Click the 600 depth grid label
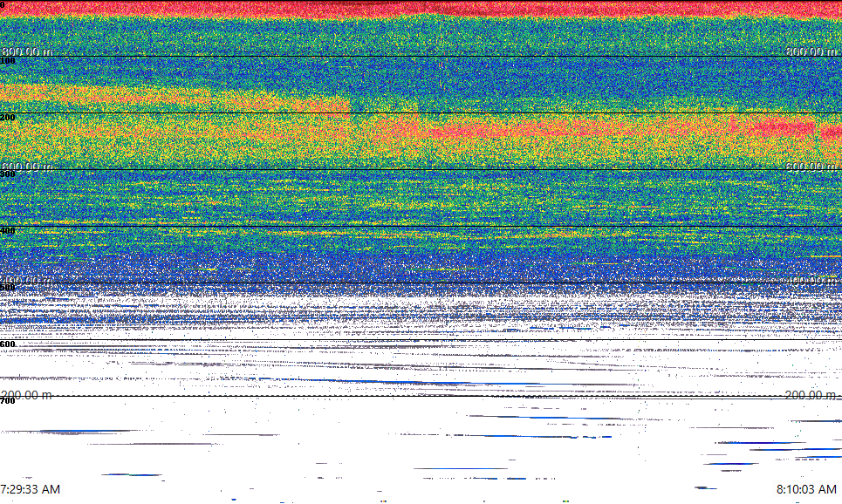This screenshot has width=842, height=504. 8,344
